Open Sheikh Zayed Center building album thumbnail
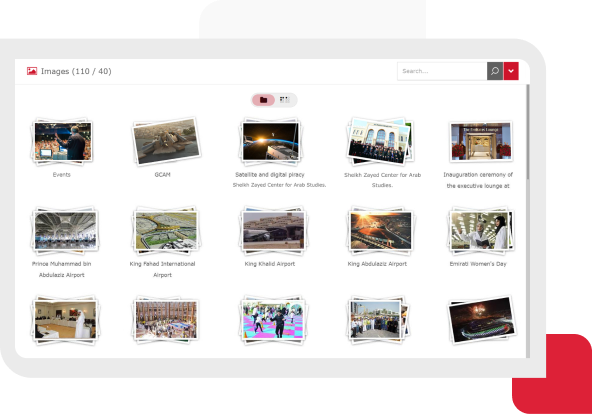Image resolution: width=593 pixels, height=414 pixels. click(380, 141)
